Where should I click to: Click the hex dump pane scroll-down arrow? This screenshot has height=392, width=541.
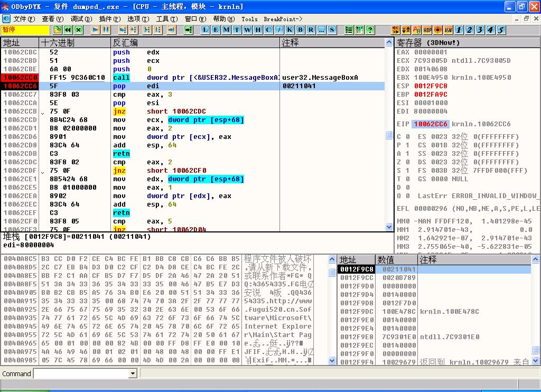[332, 361]
